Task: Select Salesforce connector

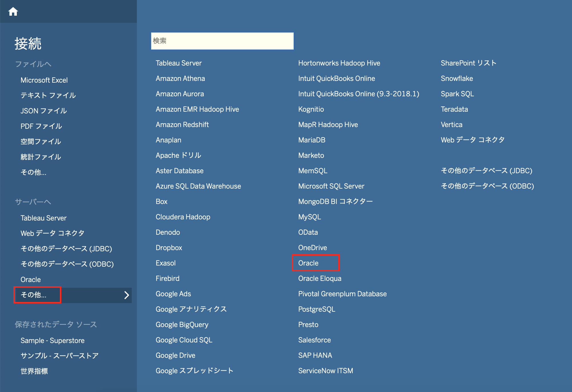Action: (314, 340)
